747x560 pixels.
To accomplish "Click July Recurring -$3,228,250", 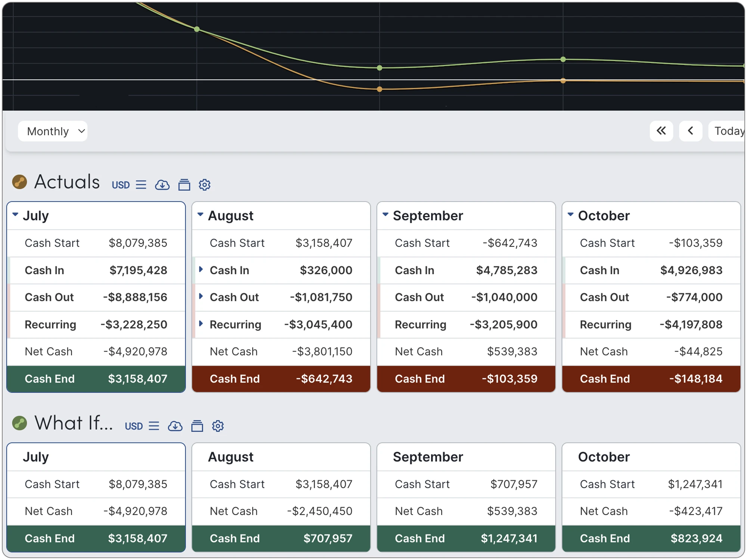I will coord(134,325).
